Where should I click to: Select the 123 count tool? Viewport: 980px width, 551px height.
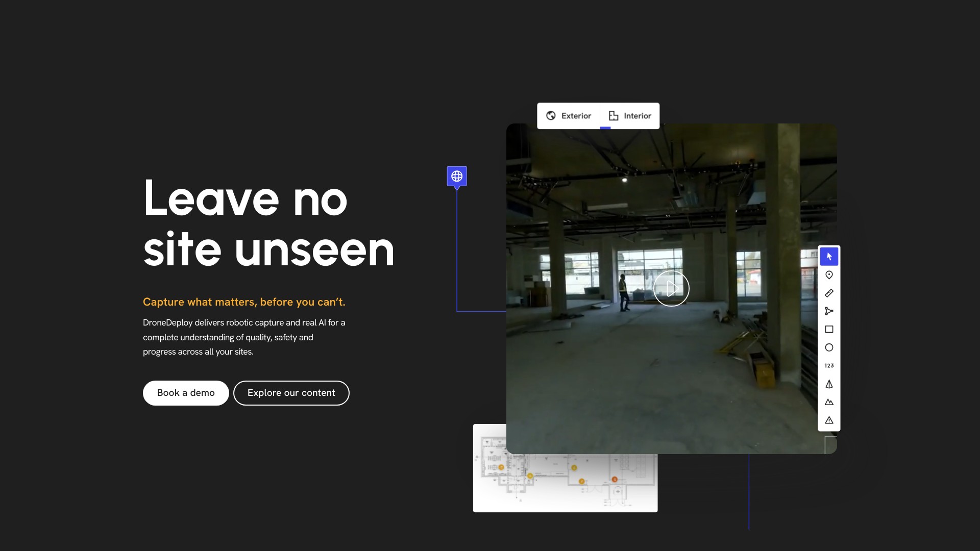[829, 366]
